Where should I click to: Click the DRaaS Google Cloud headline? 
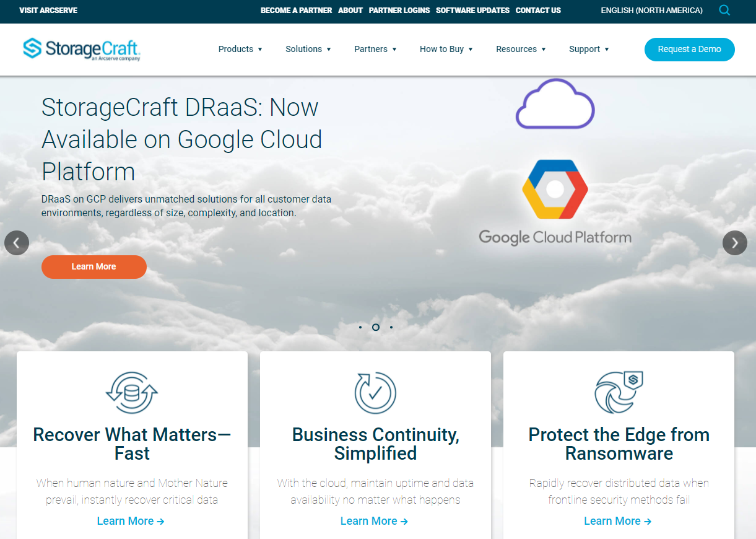182,139
